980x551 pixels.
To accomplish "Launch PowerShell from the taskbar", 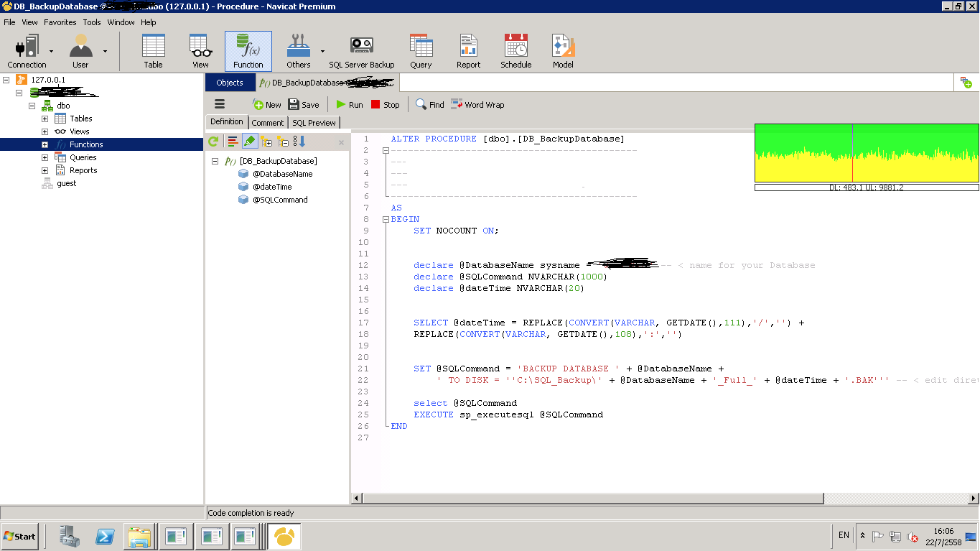I will point(106,537).
